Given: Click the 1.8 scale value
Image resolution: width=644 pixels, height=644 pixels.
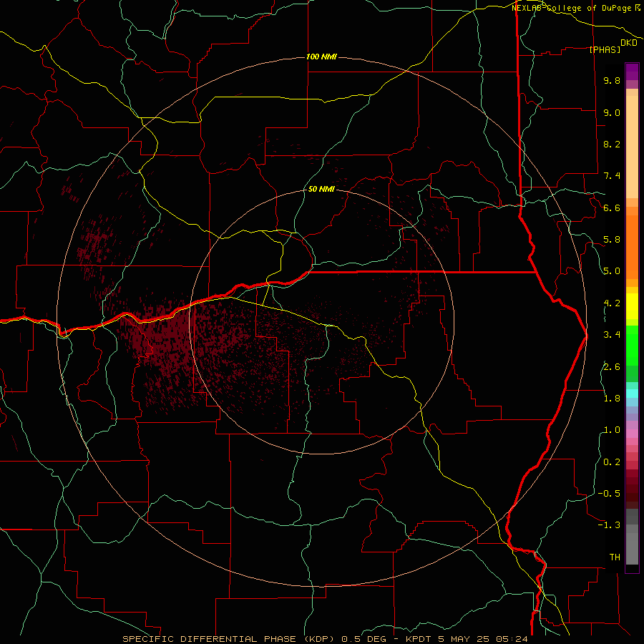Looking at the screenshot, I should [612, 399].
